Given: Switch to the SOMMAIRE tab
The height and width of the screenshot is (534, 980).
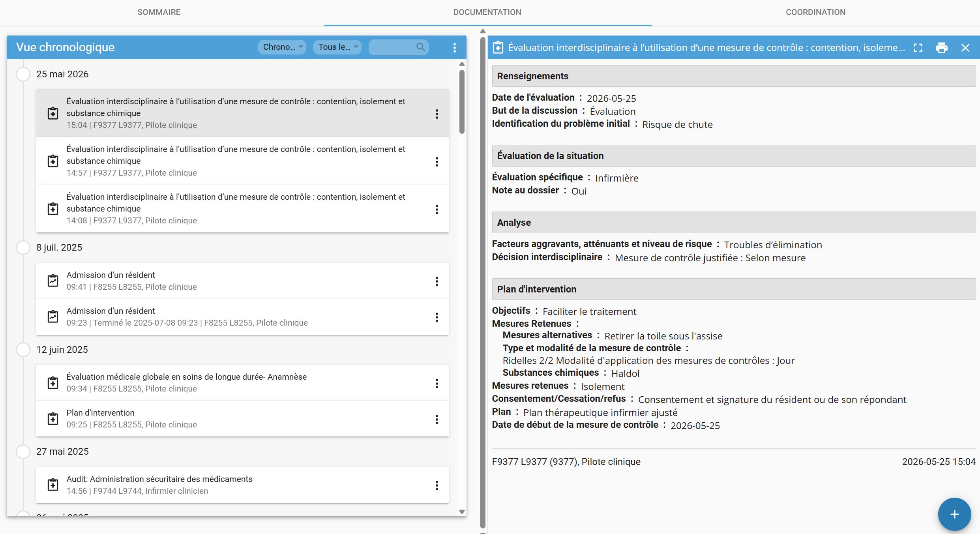Looking at the screenshot, I should tap(159, 12).
